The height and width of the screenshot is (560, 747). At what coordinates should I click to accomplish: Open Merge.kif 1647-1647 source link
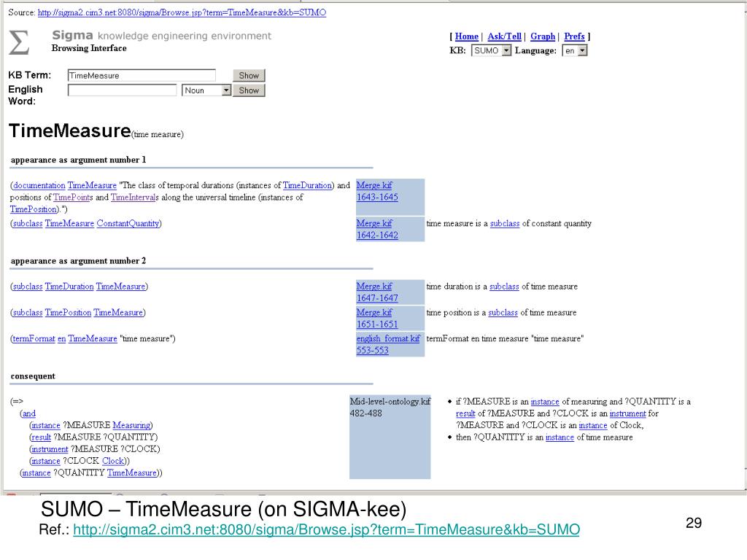point(377,292)
